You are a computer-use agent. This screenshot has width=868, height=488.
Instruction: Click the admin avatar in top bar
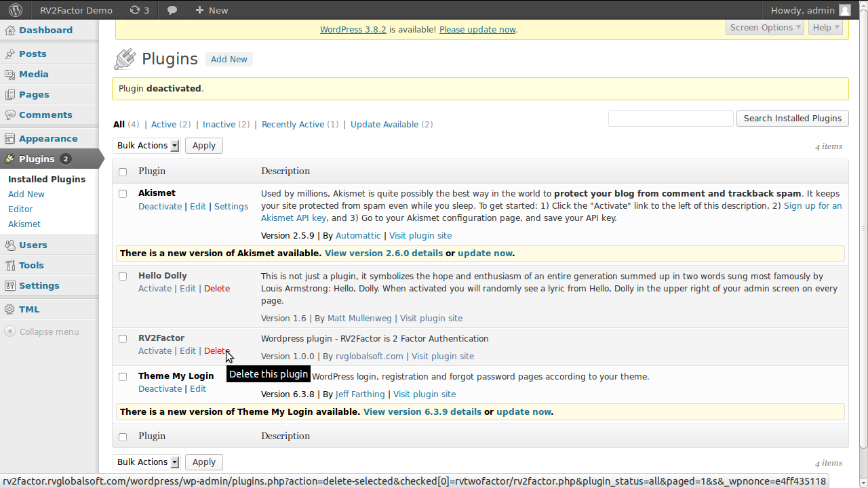[x=844, y=10]
